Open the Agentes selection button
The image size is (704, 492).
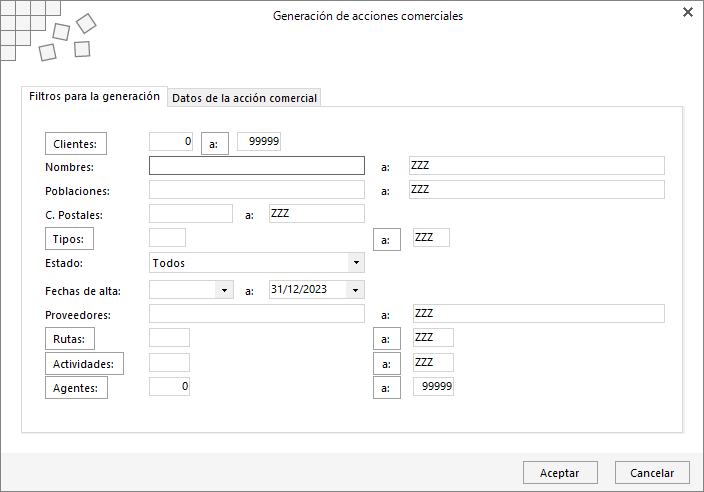76,388
